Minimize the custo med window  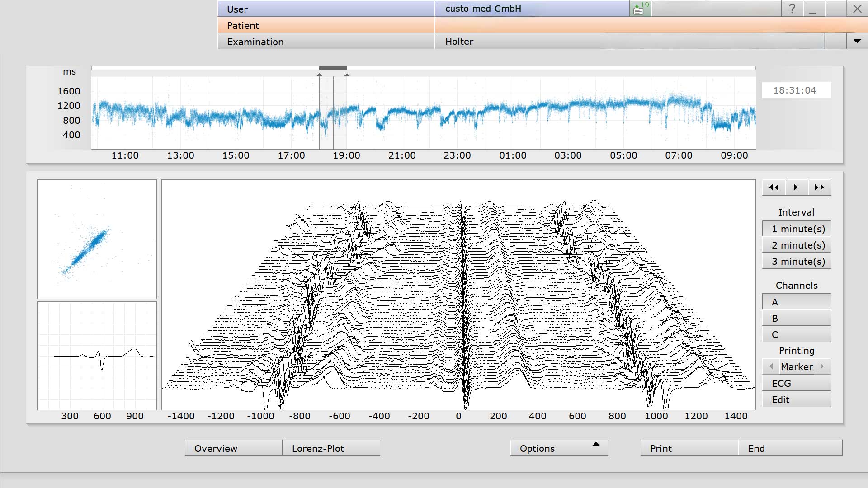point(813,9)
